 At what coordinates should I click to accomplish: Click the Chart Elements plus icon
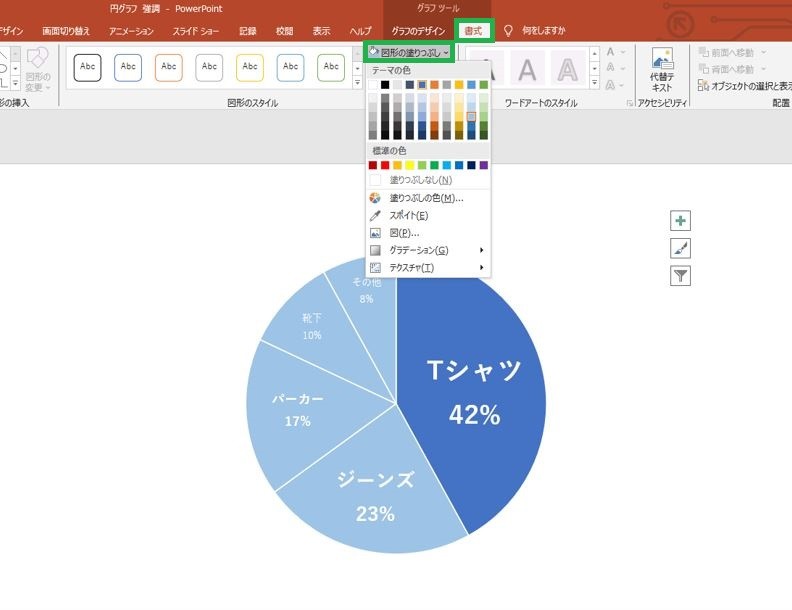point(680,221)
